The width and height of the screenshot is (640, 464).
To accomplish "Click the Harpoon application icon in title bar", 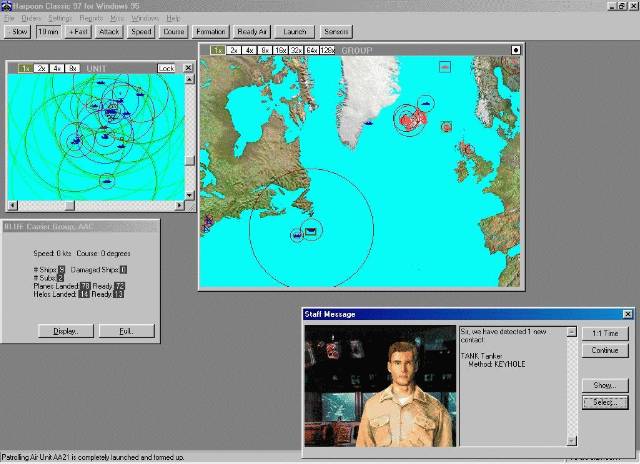I will (x=7, y=6).
